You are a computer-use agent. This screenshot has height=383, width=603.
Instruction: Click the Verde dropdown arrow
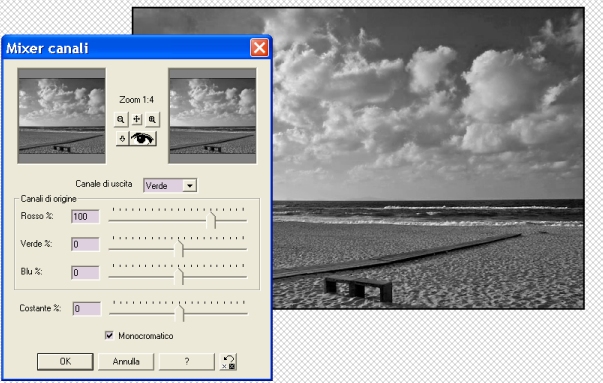pos(190,186)
